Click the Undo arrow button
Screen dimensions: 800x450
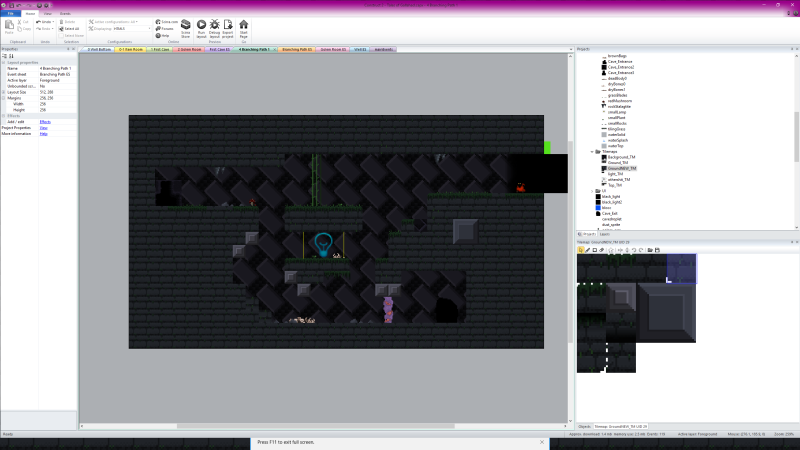point(43,22)
